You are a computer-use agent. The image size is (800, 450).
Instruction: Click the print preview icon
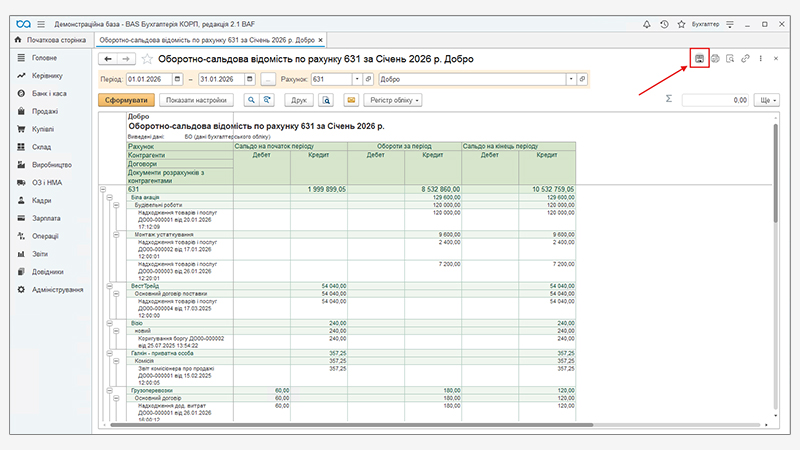point(326,100)
